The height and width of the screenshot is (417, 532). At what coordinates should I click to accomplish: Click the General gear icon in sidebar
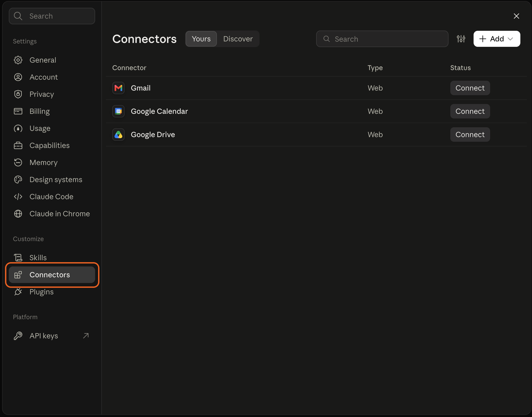click(18, 60)
